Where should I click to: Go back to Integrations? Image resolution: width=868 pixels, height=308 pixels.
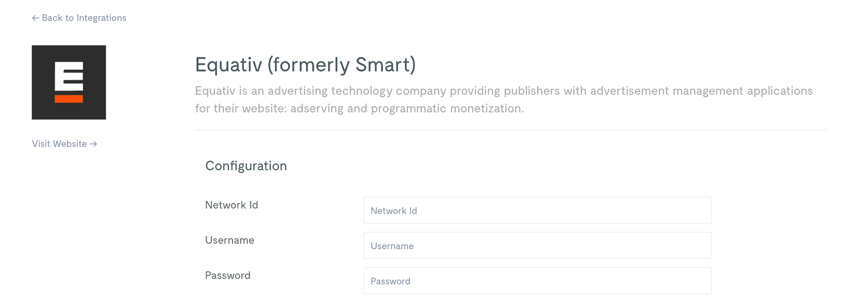[x=79, y=18]
